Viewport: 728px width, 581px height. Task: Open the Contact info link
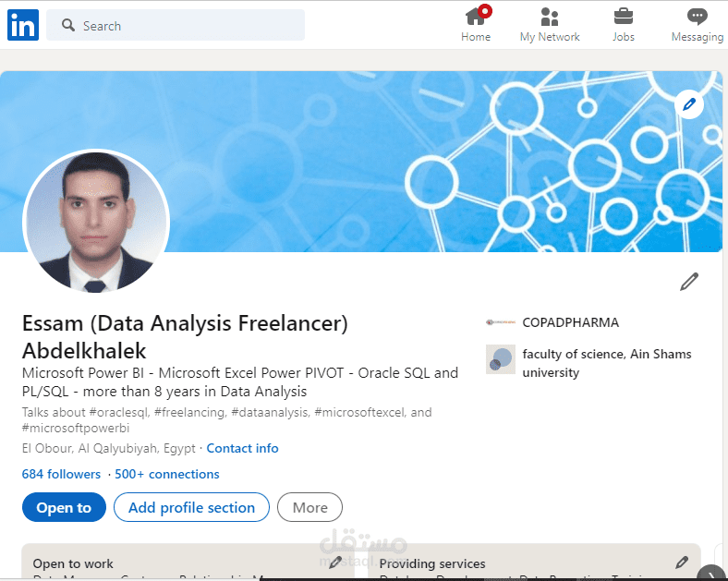(242, 448)
